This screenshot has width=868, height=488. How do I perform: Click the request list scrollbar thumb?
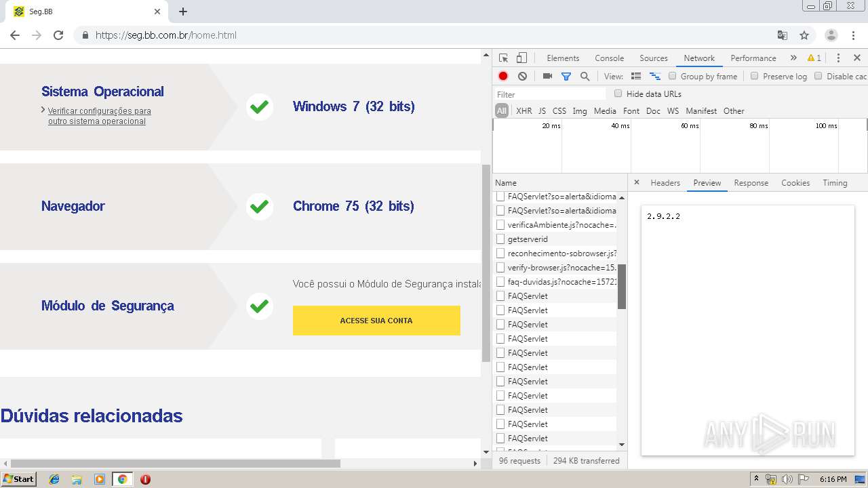[622, 287]
